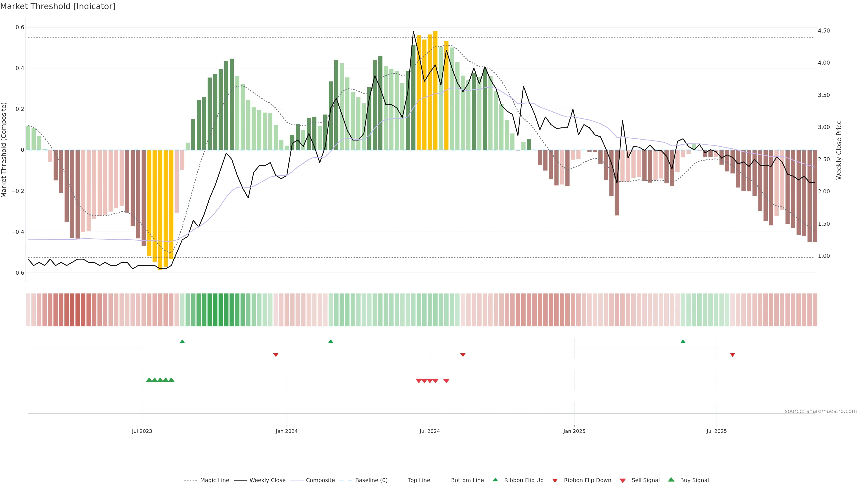Click the Market Threshold [Indicator] chart title
This screenshot has height=488, width=868.
tap(58, 6)
